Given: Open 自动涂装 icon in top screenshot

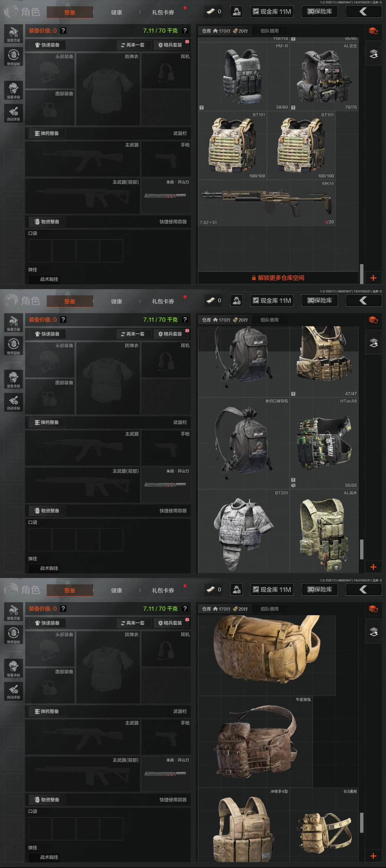Looking at the screenshot, I should pyautogui.click(x=14, y=114).
